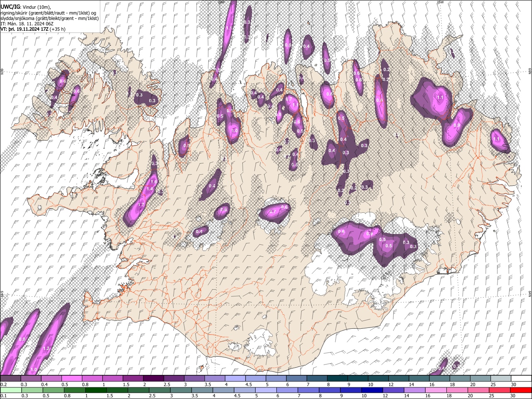
Task: Click the bright red swatch ending the lower legend row
Action: (x=521, y=390)
